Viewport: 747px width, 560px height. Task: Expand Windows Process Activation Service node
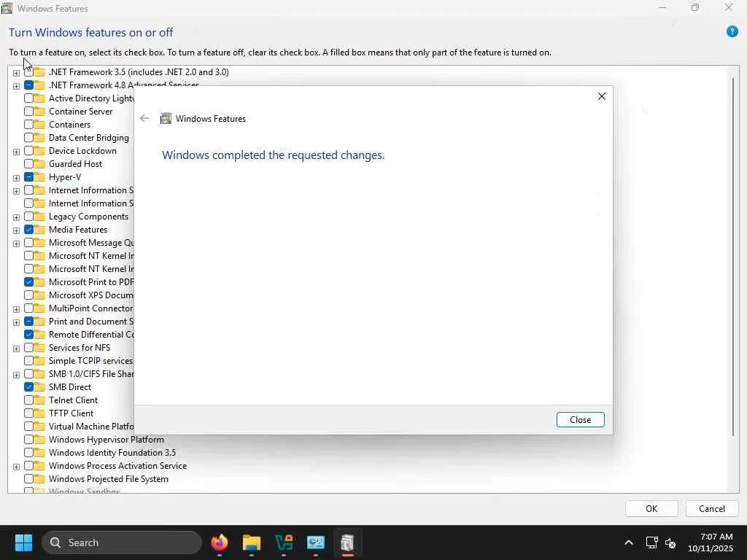(16, 467)
